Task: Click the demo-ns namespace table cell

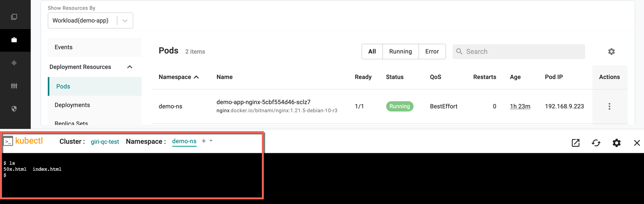Action: [x=170, y=106]
